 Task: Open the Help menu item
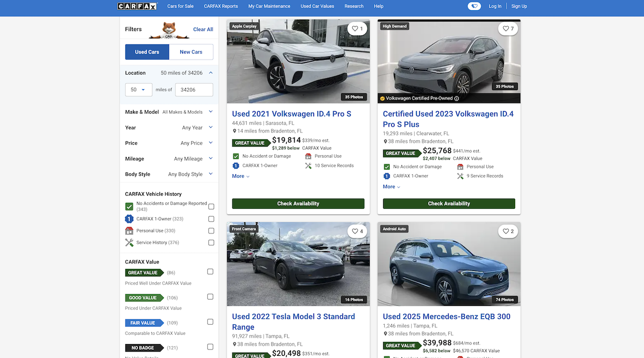379,6
